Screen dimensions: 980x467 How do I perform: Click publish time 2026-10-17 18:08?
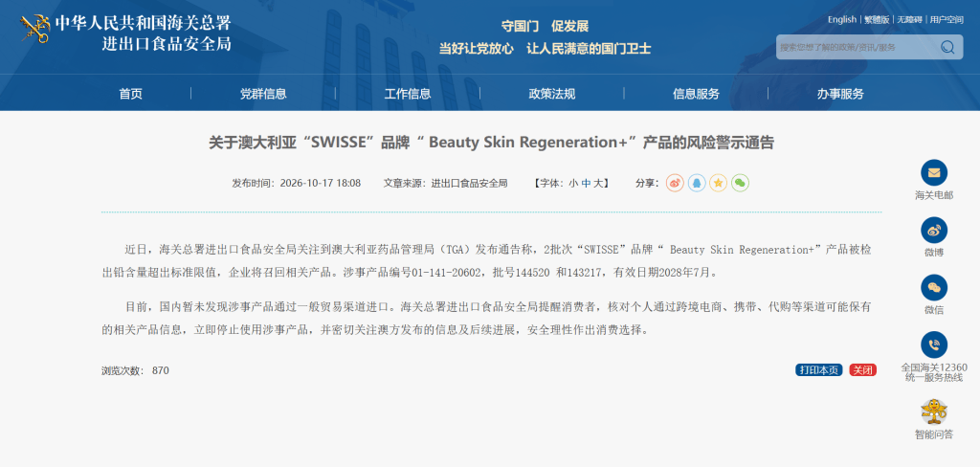pos(320,183)
